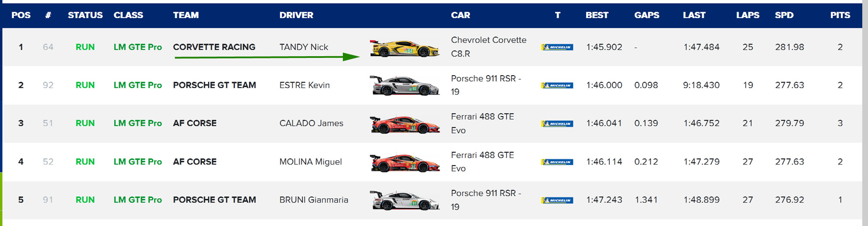The width and height of the screenshot is (868, 226).
Task: Sort table by the GAPS column header
Action: click(647, 15)
